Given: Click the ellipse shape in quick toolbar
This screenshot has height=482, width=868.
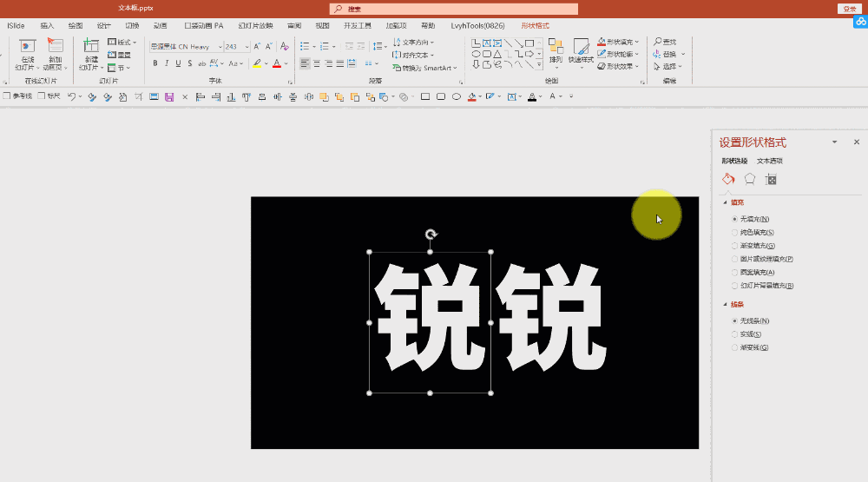Looking at the screenshot, I should point(457,96).
